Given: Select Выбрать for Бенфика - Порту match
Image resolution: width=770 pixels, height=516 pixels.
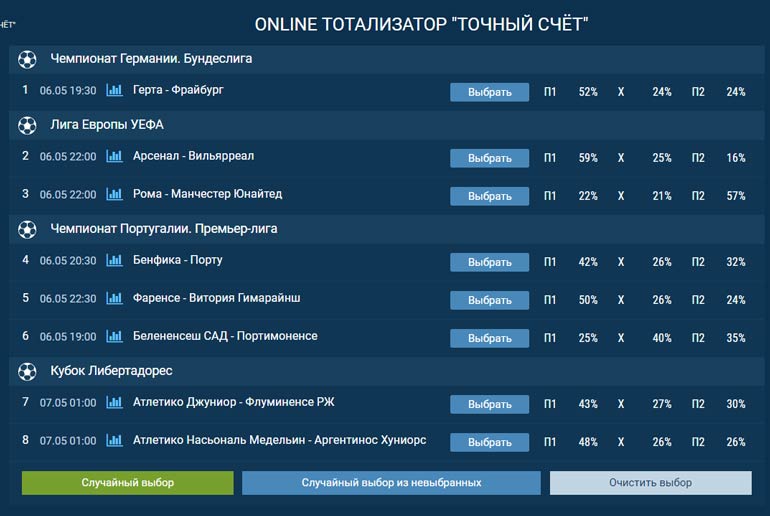Looking at the screenshot, I should pyautogui.click(x=489, y=262).
